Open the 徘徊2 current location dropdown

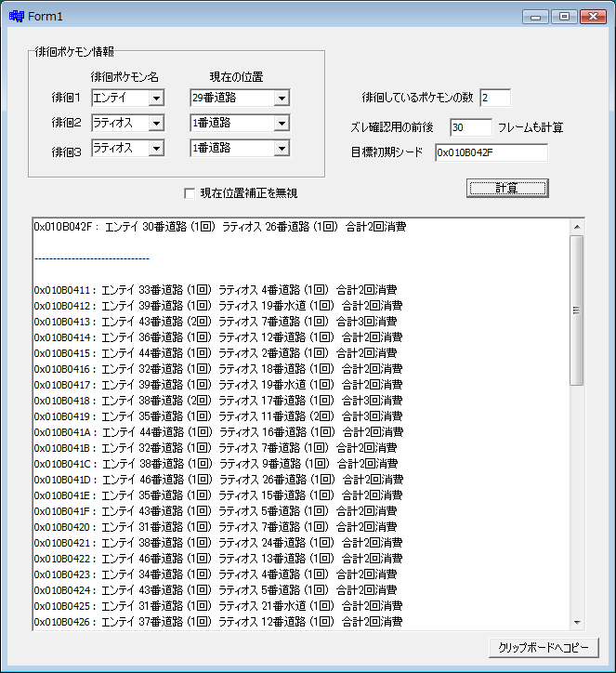tap(282, 124)
